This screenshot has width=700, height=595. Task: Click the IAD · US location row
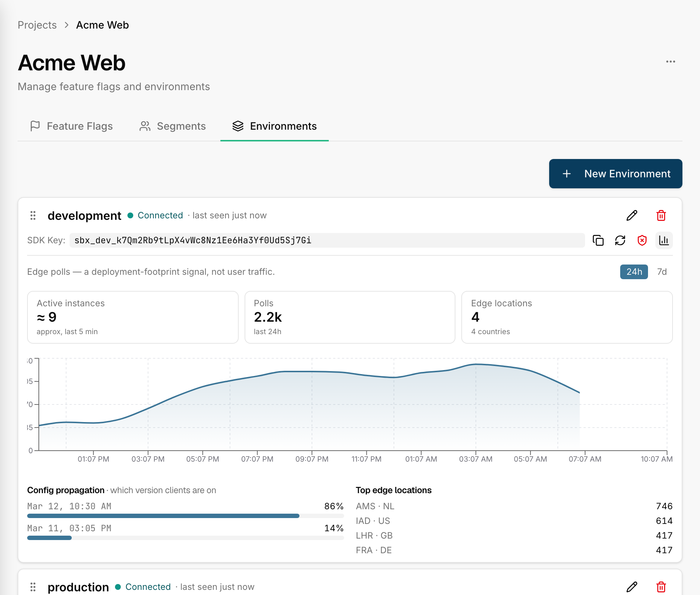[x=514, y=521]
